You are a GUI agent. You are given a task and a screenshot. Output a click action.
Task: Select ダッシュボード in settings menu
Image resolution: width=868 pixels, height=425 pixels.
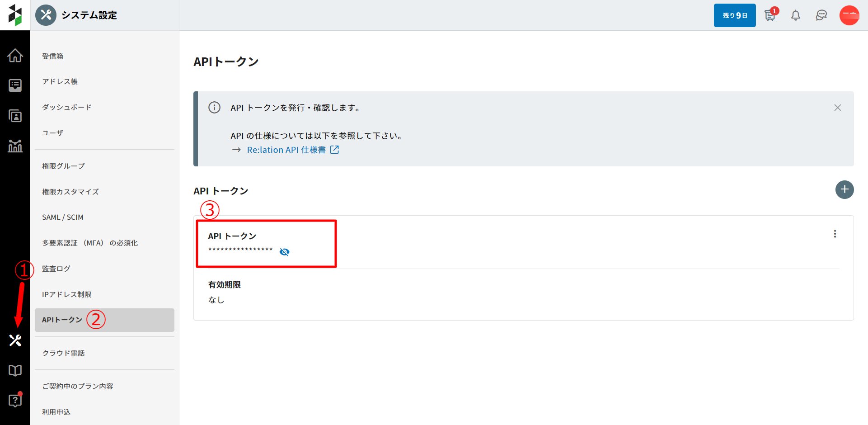(x=104, y=107)
